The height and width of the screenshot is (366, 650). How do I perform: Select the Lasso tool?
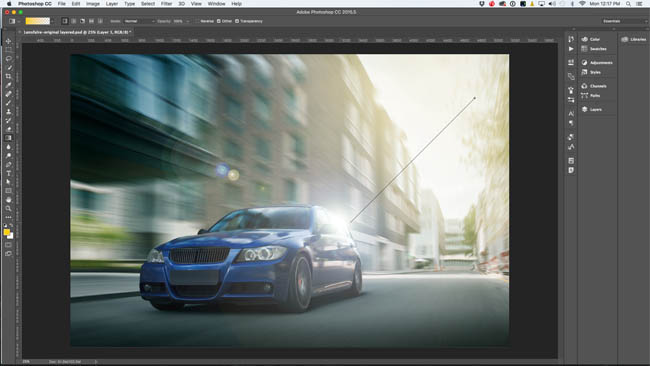click(8, 58)
